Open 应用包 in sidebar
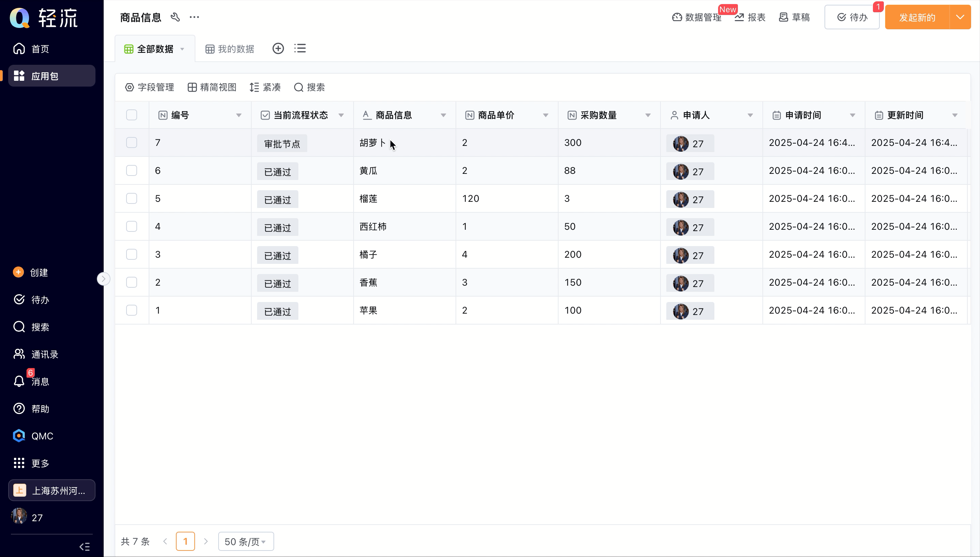 coord(51,76)
